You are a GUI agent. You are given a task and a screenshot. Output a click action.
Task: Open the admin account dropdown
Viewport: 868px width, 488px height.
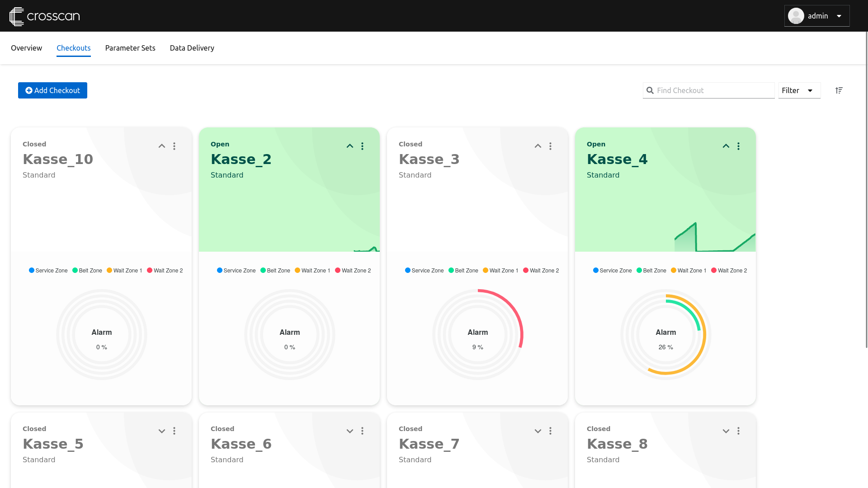[839, 16]
